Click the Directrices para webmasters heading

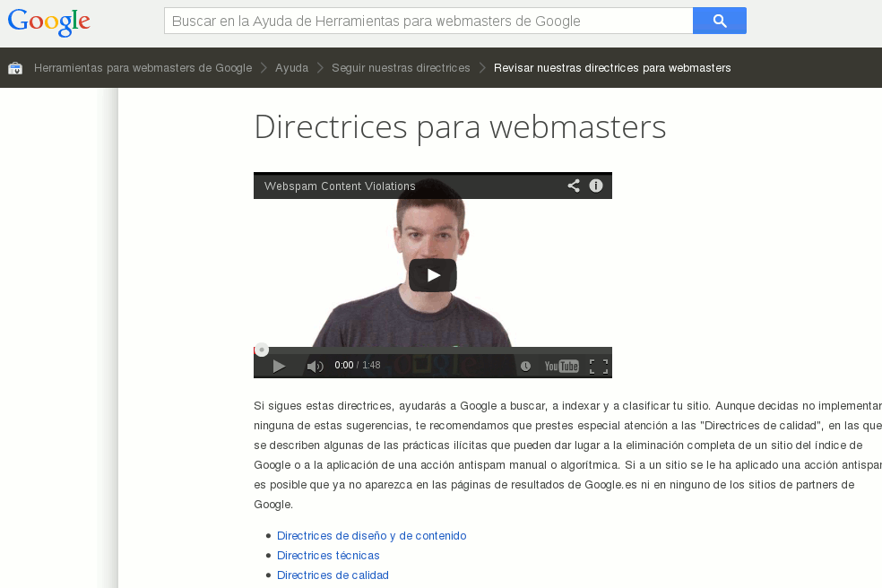tap(460, 127)
